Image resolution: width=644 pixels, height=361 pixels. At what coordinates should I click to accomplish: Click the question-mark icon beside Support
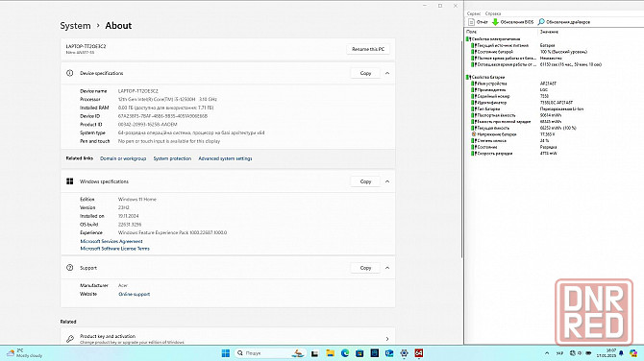click(x=70, y=268)
